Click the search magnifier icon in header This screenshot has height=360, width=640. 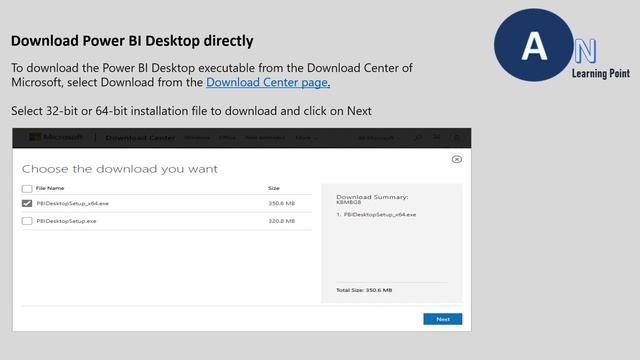[418, 138]
